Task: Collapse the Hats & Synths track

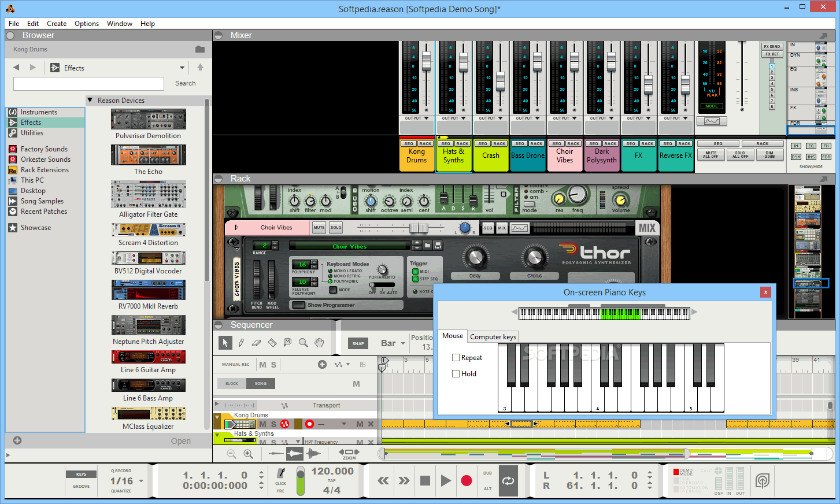Action: [x=217, y=435]
